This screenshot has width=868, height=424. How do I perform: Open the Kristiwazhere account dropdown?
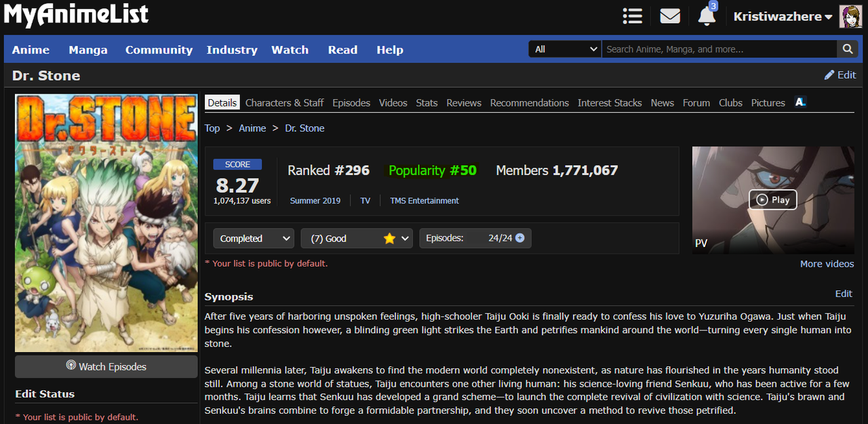coord(783,16)
